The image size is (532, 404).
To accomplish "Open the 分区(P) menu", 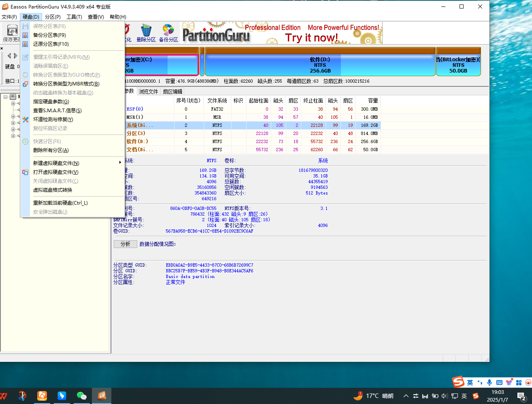I will coord(53,17).
